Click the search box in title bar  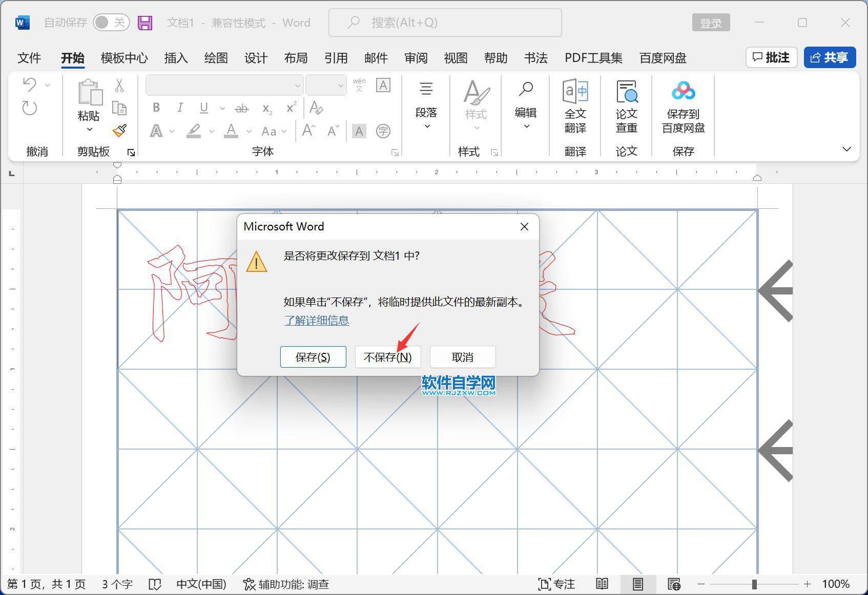coord(445,23)
